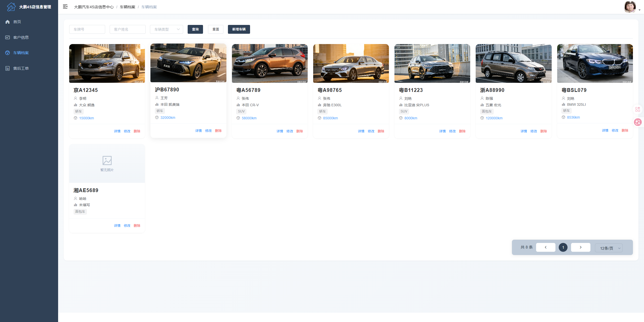Click breadcrumb 大鹏汽车4S店信息中心
The width and height of the screenshot is (644, 322).
94,7
